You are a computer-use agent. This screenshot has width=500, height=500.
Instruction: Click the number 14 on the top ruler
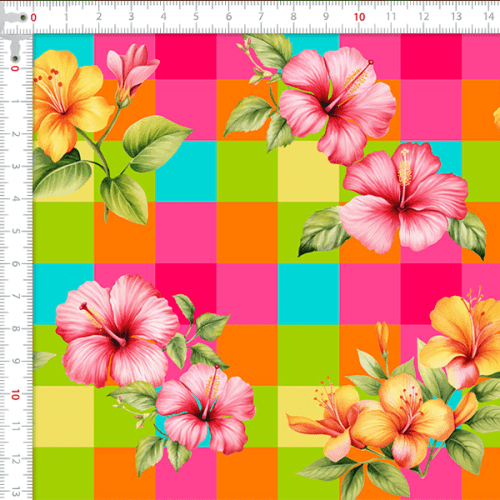pyautogui.click(x=489, y=16)
